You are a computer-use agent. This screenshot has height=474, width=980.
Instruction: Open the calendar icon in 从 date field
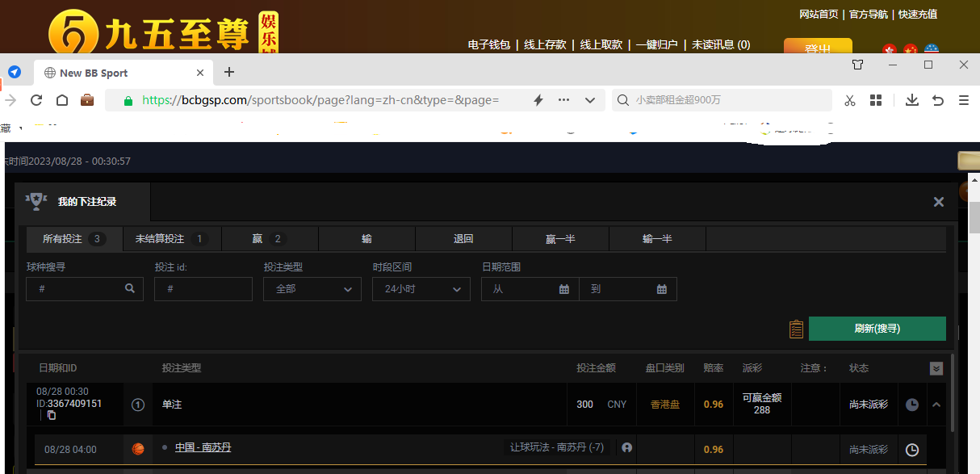(x=564, y=289)
